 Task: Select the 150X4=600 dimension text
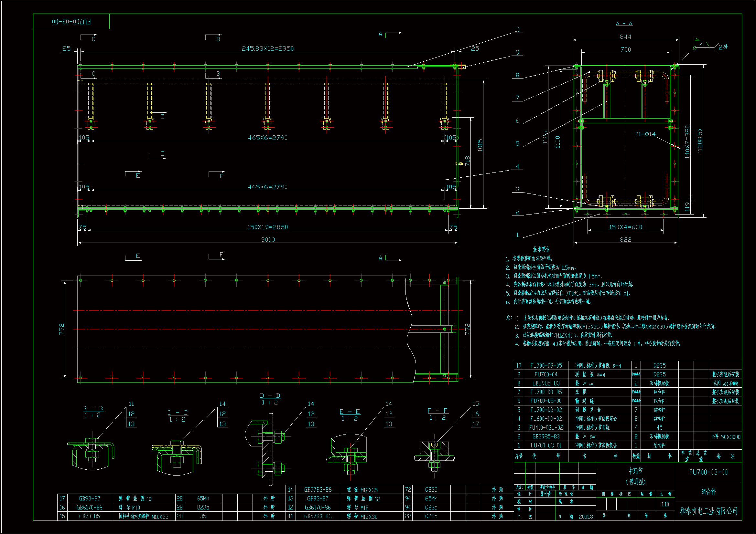(625, 227)
